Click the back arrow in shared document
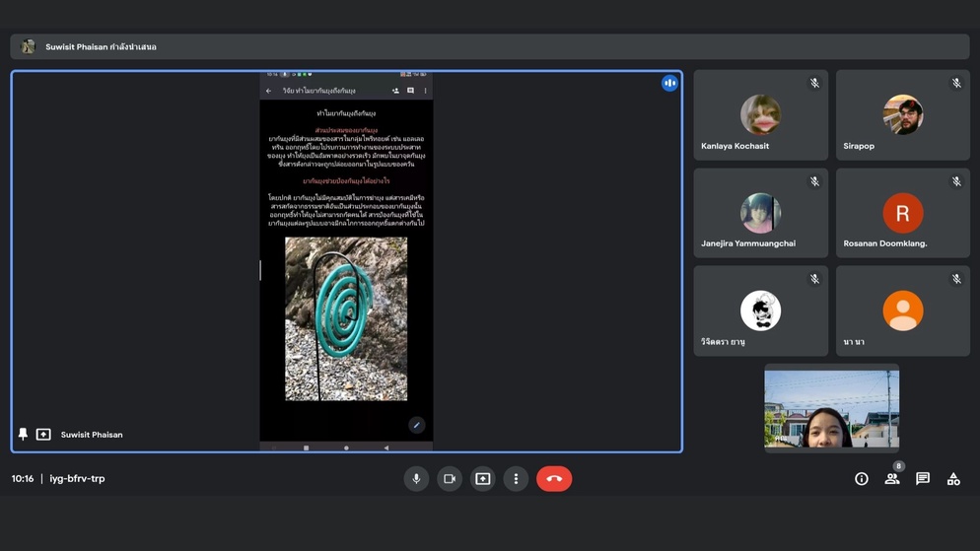980x551 pixels. click(x=269, y=91)
